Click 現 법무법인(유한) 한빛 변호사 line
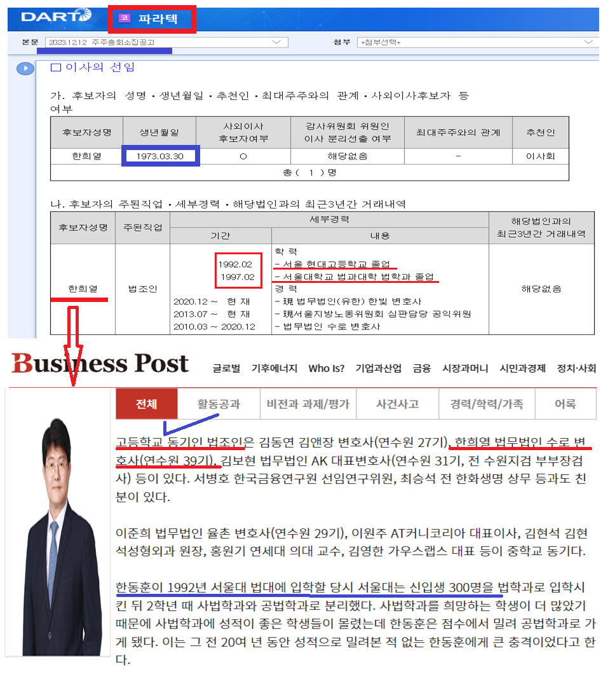This screenshot has width=601, height=700. coord(348,301)
